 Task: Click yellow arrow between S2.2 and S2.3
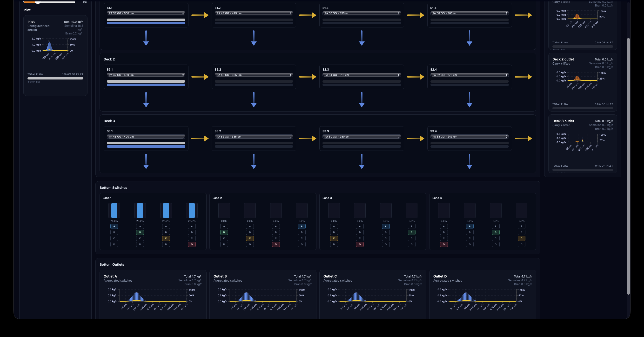(308, 77)
